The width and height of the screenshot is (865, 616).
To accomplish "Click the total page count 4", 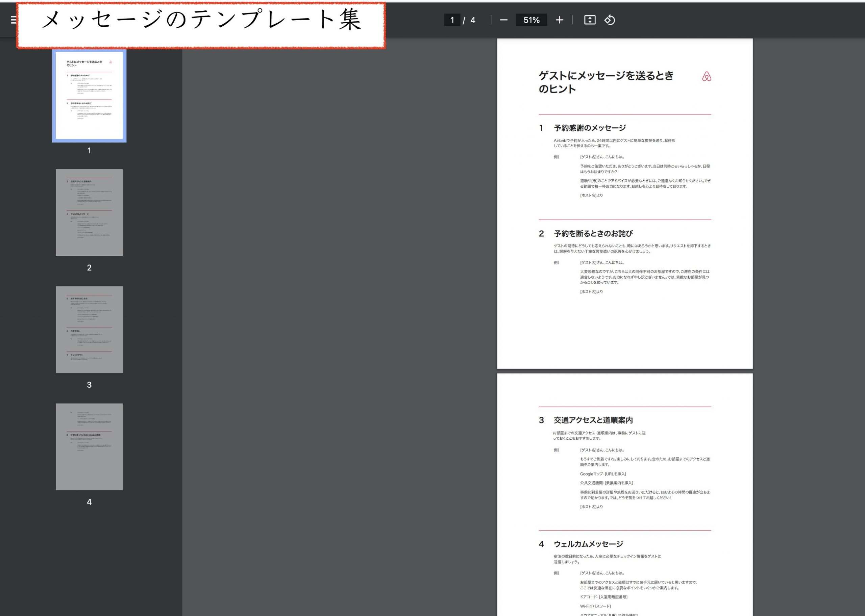I will (x=473, y=20).
